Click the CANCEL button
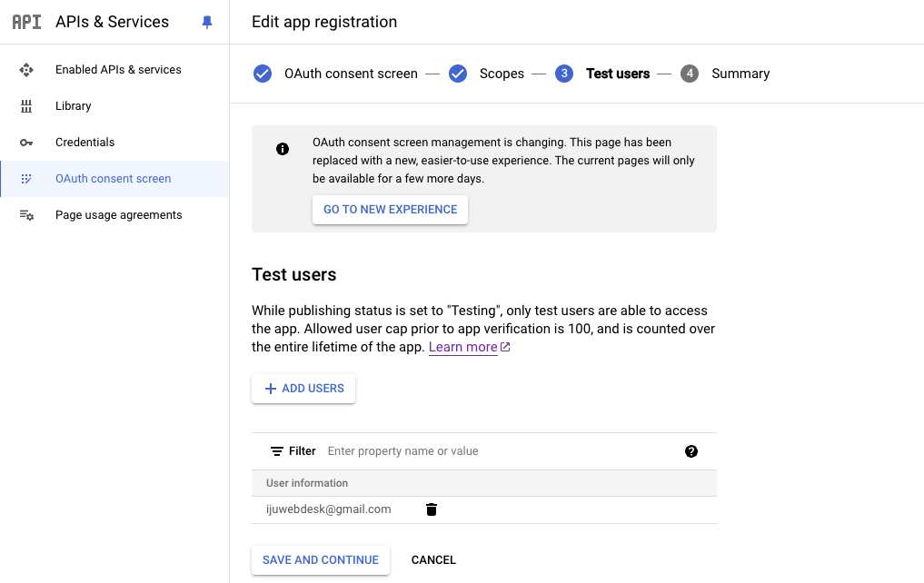924x583 pixels. point(433,560)
